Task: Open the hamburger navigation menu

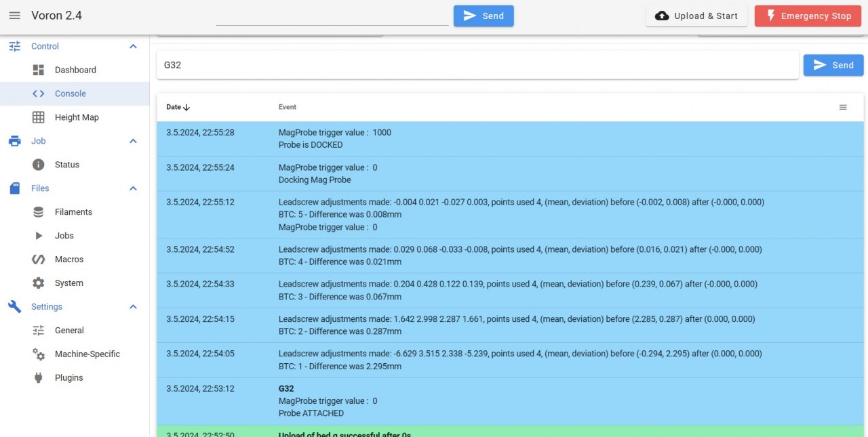Action: coord(15,16)
